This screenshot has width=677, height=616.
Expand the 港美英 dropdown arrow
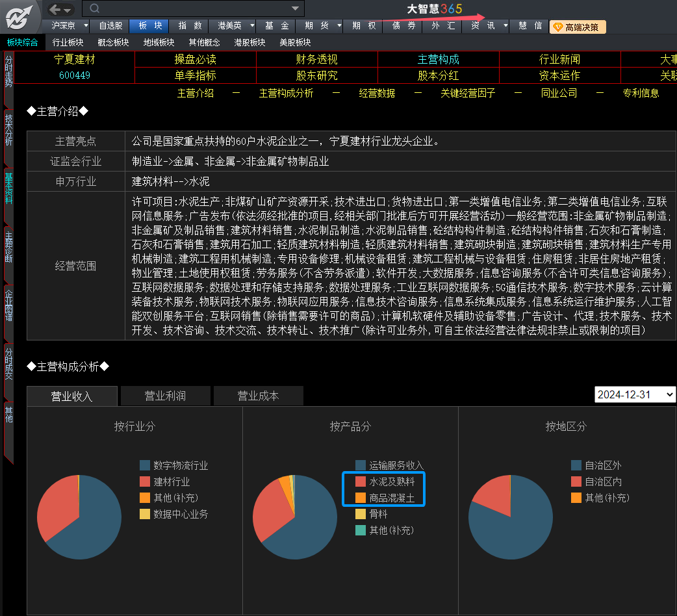click(x=252, y=25)
